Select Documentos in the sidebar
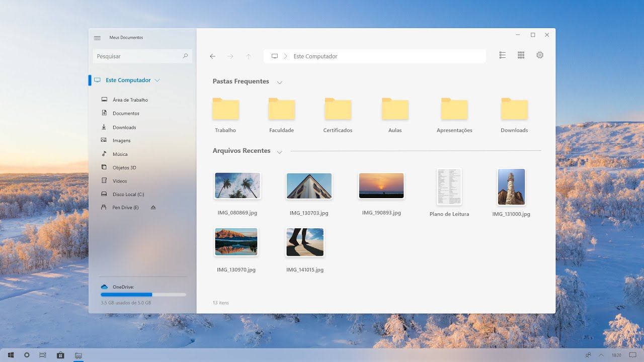 click(126, 114)
